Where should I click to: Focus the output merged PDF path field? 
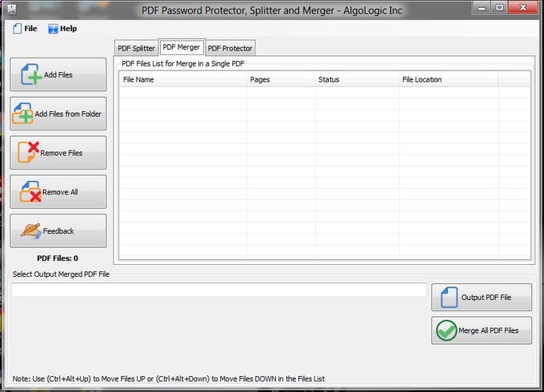[219, 290]
